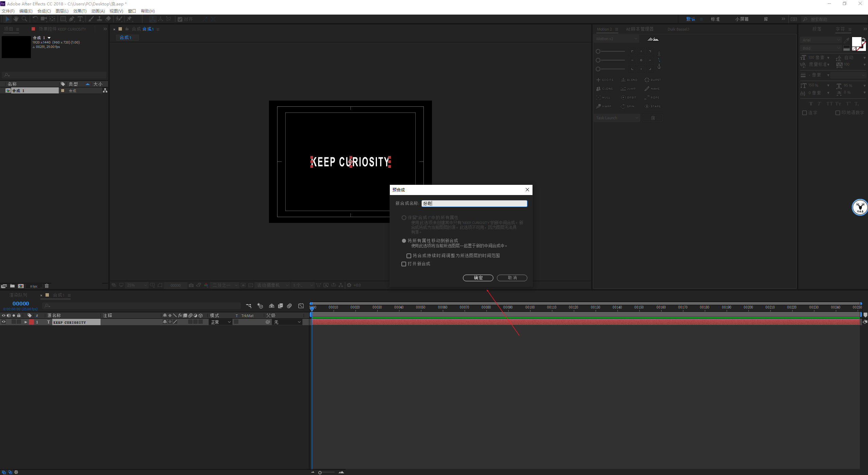The width and height of the screenshot is (868, 475).
Task: Open the 效果(T) menu
Action: click(80, 11)
